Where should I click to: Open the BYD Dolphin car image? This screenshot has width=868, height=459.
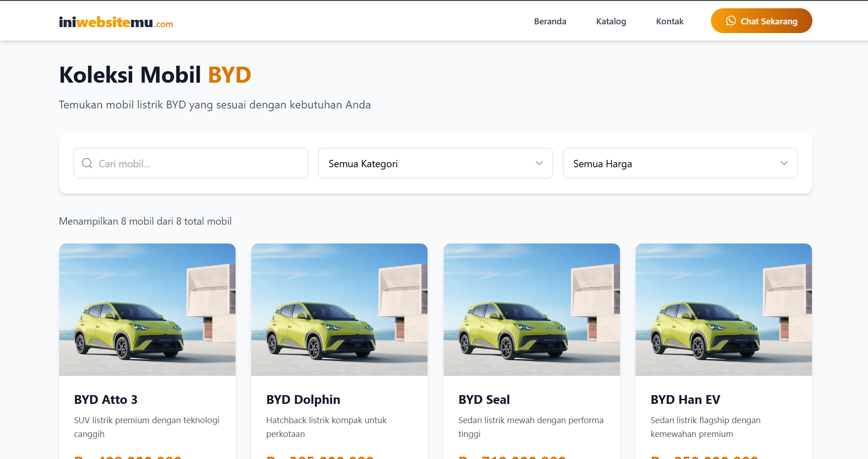(x=339, y=310)
